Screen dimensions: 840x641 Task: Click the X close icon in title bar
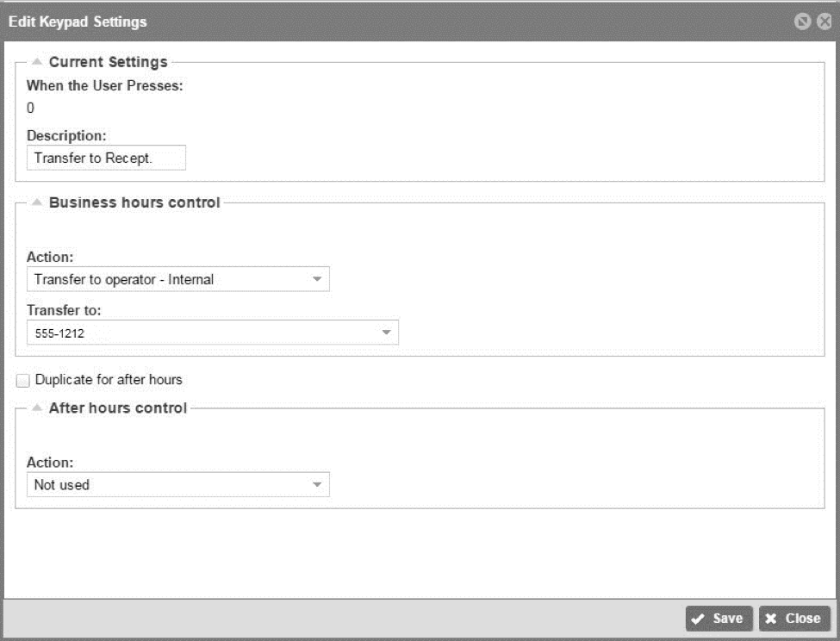[824, 22]
